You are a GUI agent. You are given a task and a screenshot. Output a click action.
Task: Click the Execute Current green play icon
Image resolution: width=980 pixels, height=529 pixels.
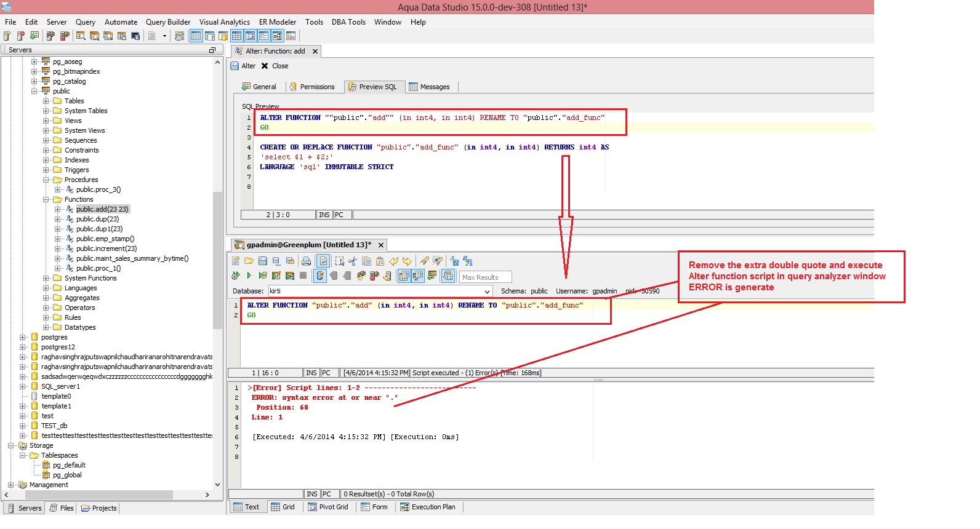coord(249,276)
